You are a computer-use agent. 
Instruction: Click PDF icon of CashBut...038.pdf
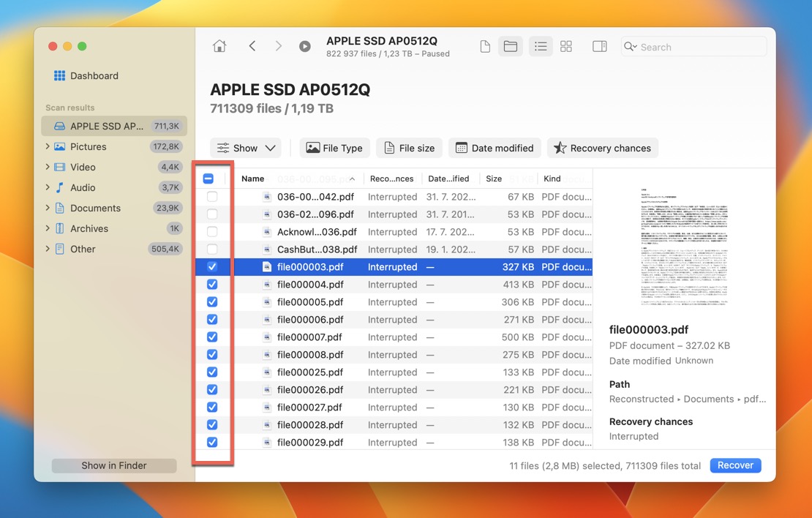coord(267,249)
